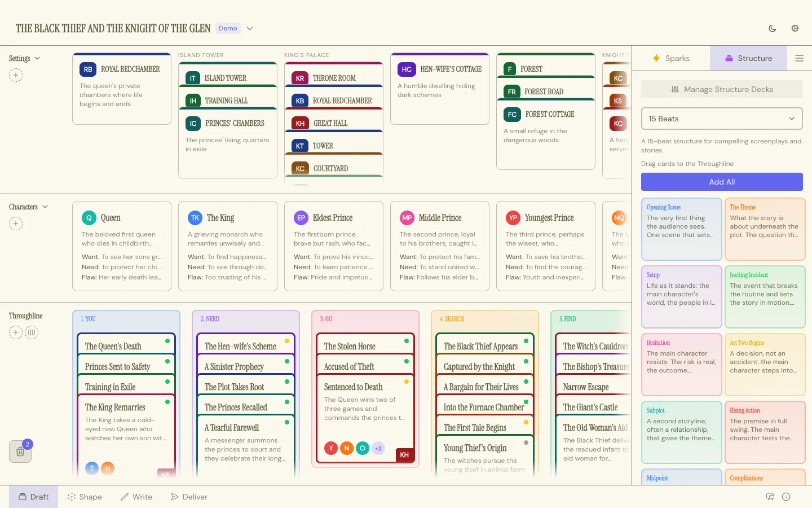
Task: Collapse the Settings section
Action: coord(37,58)
